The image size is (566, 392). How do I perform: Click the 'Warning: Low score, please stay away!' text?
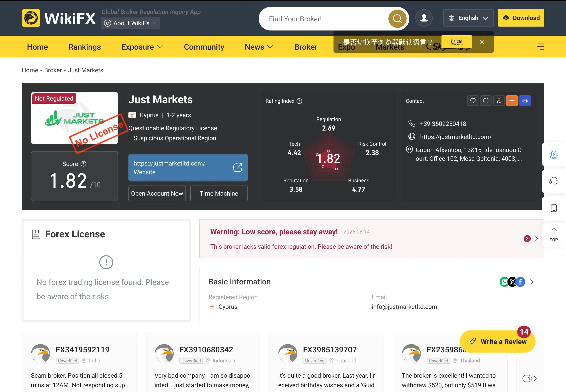(274, 232)
